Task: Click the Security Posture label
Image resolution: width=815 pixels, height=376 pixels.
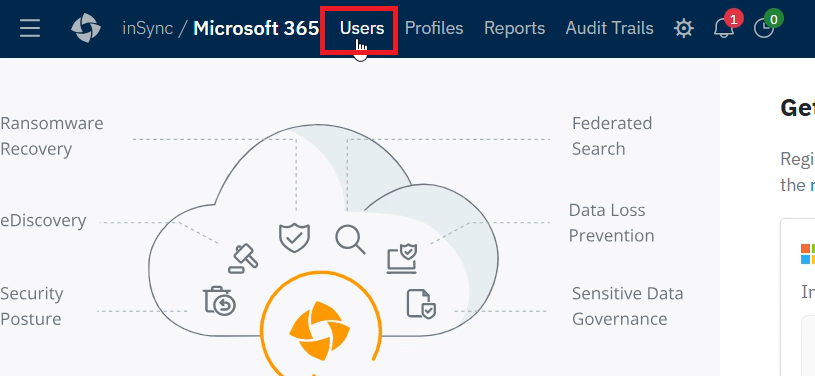Action: (x=32, y=306)
